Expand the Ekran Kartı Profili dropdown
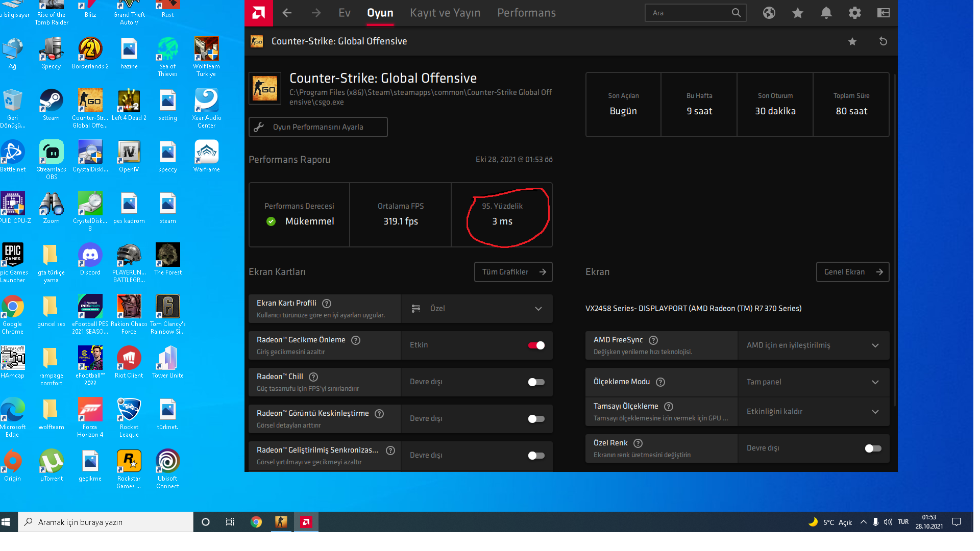The height and width of the screenshot is (551, 980). [538, 309]
